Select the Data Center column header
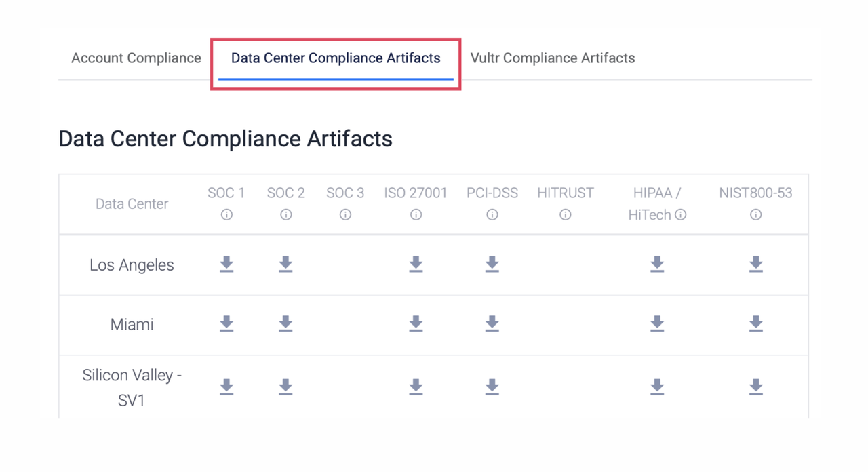 [x=132, y=203]
